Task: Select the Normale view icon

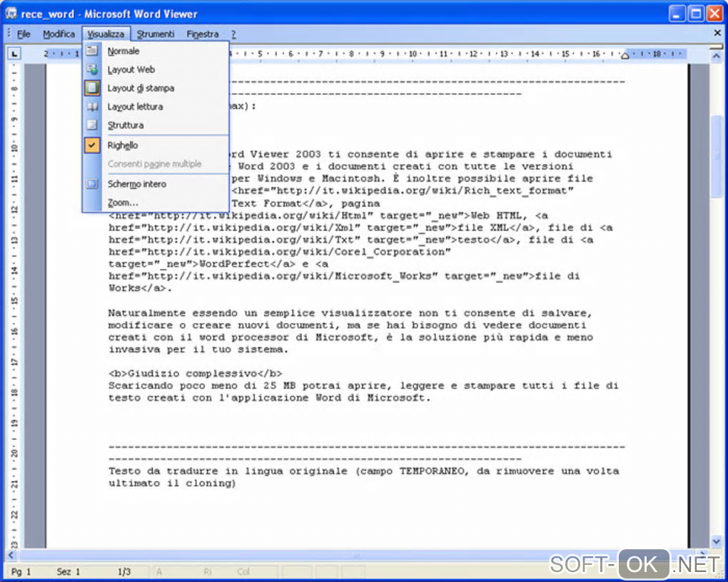Action: click(92, 51)
